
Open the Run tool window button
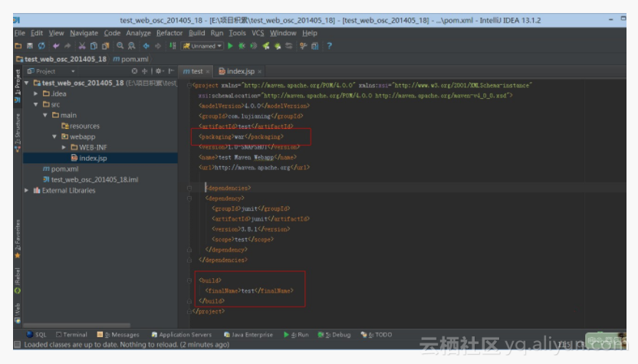click(x=296, y=335)
